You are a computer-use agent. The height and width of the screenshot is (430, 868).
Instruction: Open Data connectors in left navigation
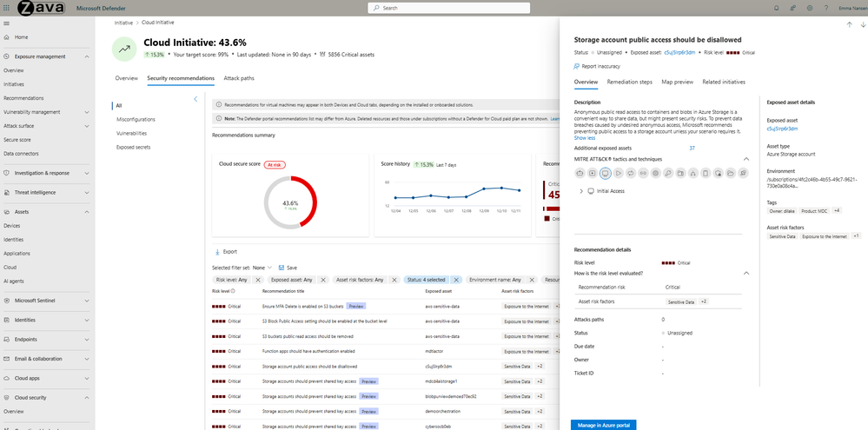pyautogui.click(x=19, y=153)
